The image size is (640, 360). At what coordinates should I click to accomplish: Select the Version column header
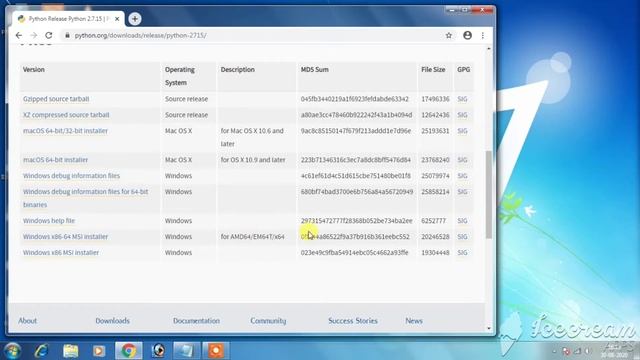(x=33, y=69)
